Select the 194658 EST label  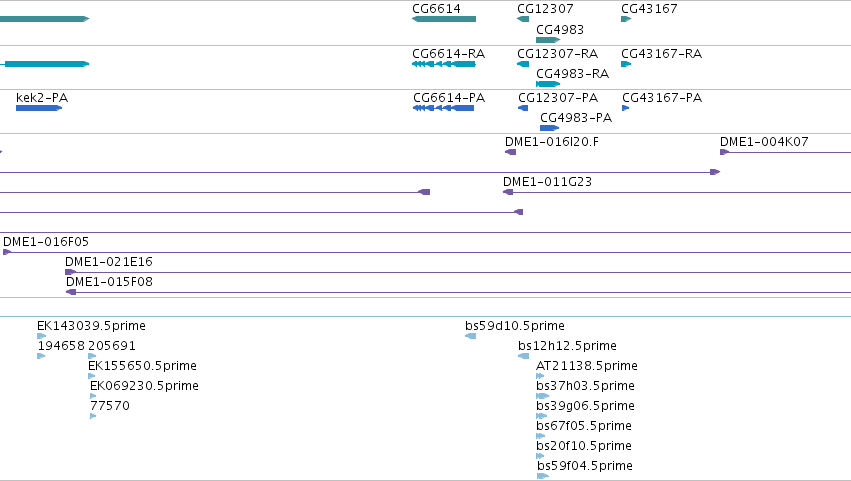point(61,346)
